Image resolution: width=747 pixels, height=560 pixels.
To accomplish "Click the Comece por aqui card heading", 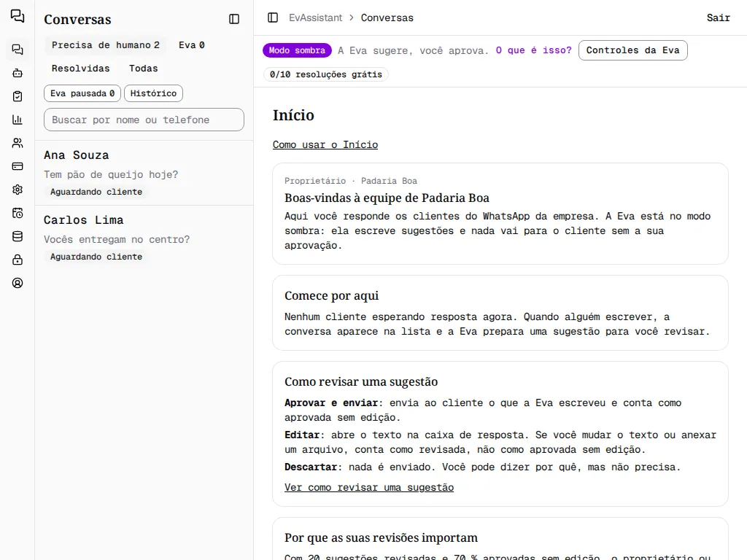I will coord(332,296).
